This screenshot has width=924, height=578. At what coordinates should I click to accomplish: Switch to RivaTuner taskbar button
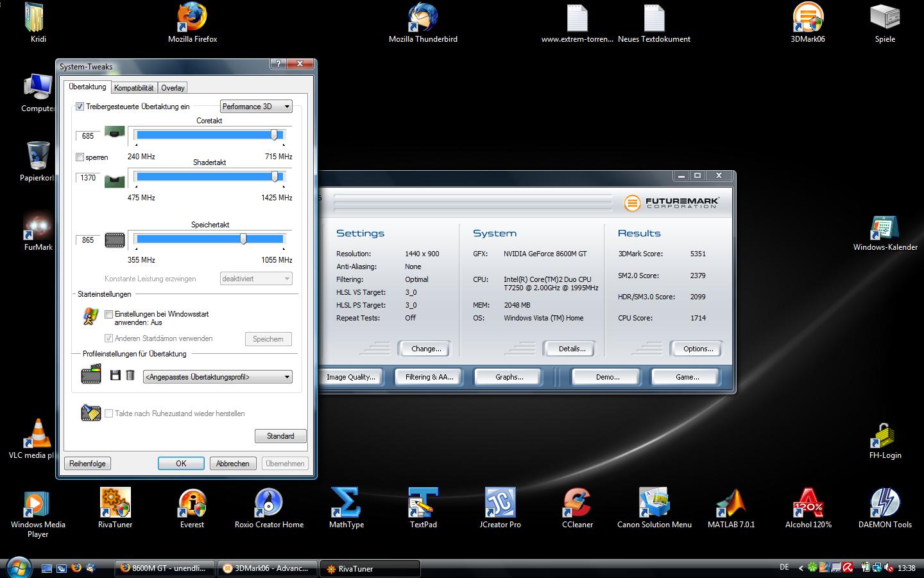pos(370,568)
